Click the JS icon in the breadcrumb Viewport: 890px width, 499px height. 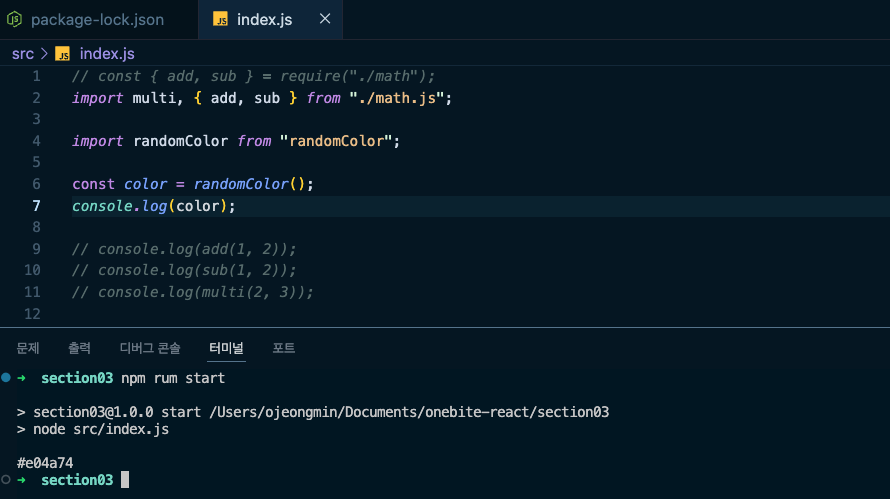(x=62, y=54)
